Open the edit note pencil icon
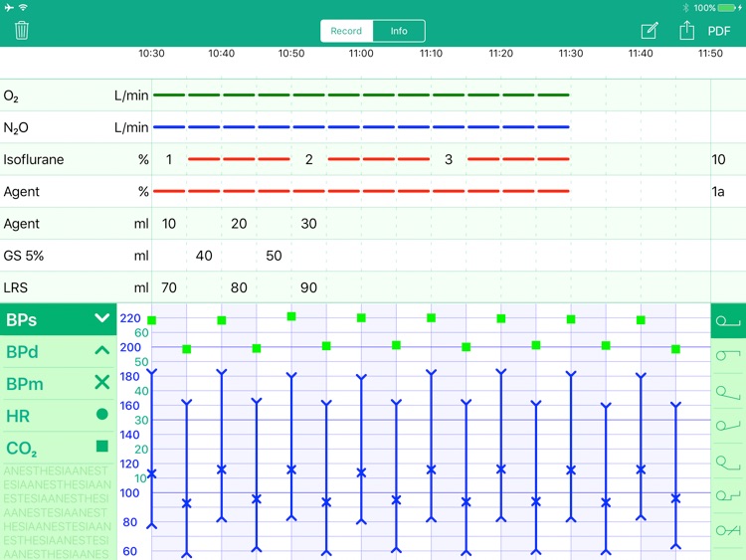The image size is (746, 560). click(x=650, y=31)
